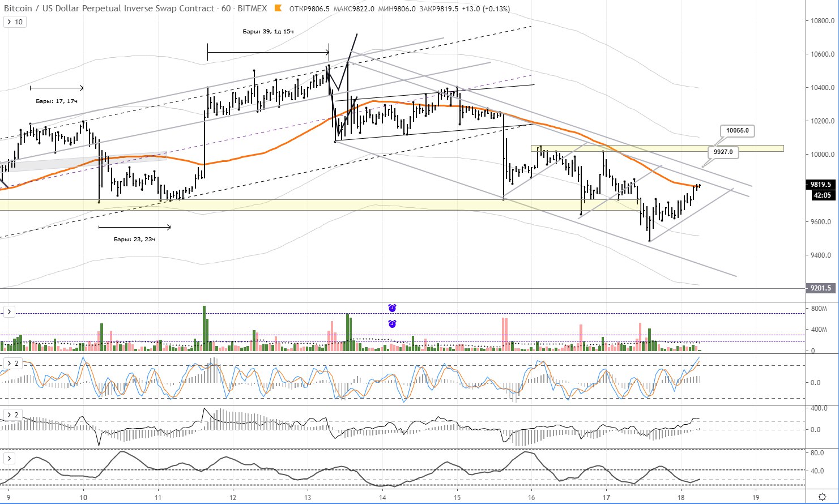Click date label 13 on the time axis
Screen dimensions: 839x504
coord(308,497)
